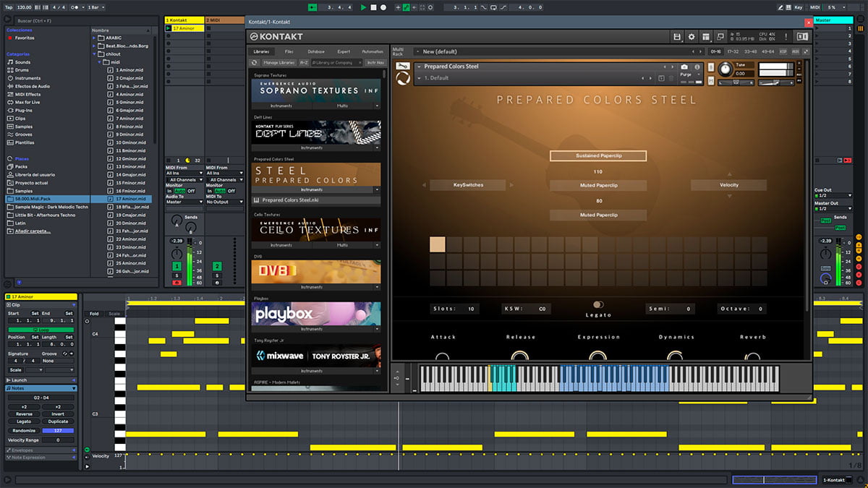Set Kontakt track monitor to In

point(169,191)
